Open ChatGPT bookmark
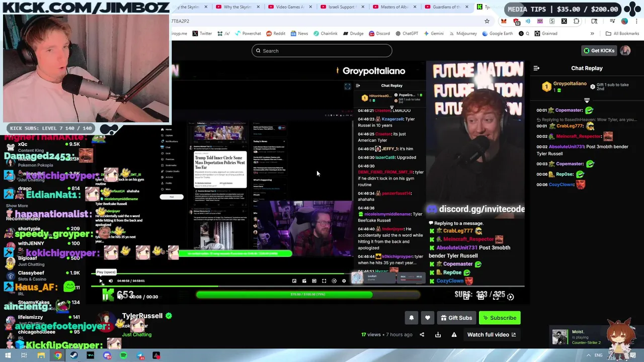This screenshot has height=362, width=644. pyautogui.click(x=407, y=34)
